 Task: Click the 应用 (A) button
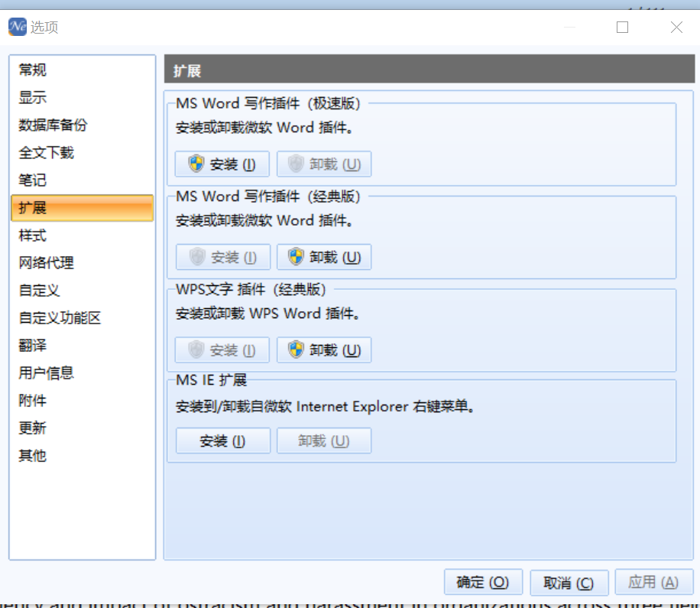tap(654, 582)
